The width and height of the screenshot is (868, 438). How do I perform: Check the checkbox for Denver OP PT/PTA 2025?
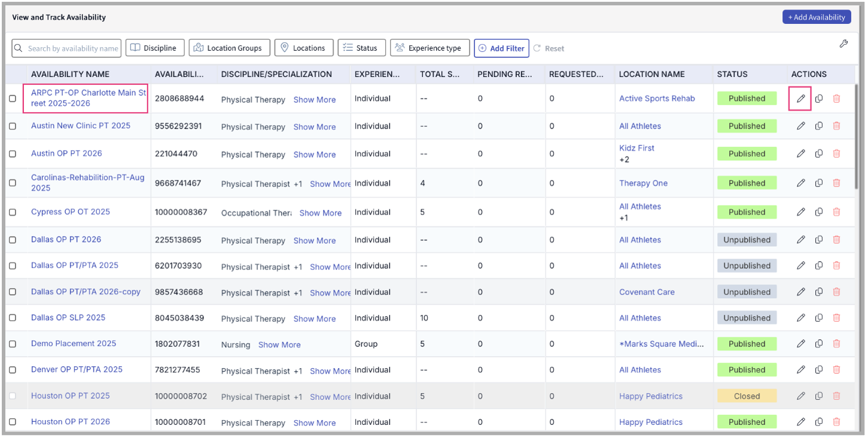(13, 369)
